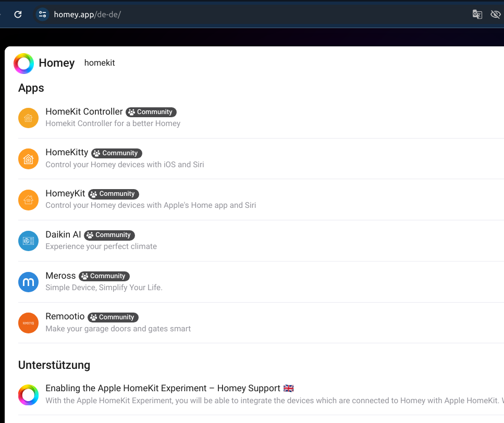Click 'Experience your perfect climate' description
Image resolution: width=504 pixels, height=423 pixels.
tap(101, 246)
